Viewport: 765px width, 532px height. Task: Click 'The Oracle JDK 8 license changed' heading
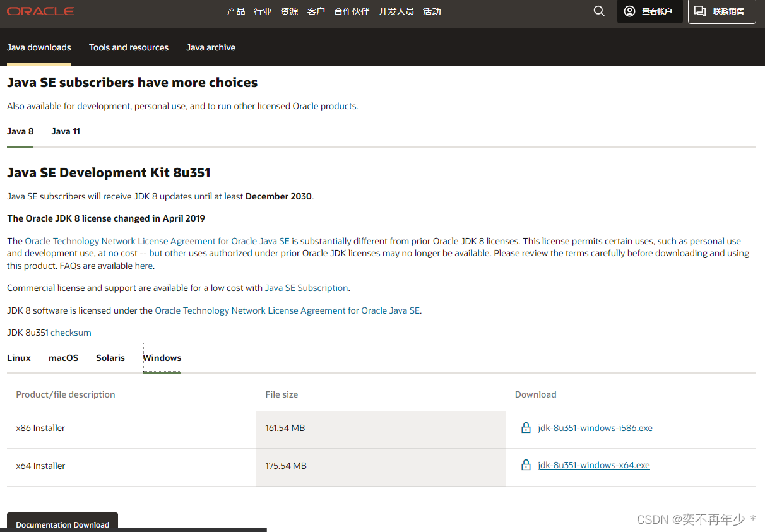pyautogui.click(x=106, y=218)
